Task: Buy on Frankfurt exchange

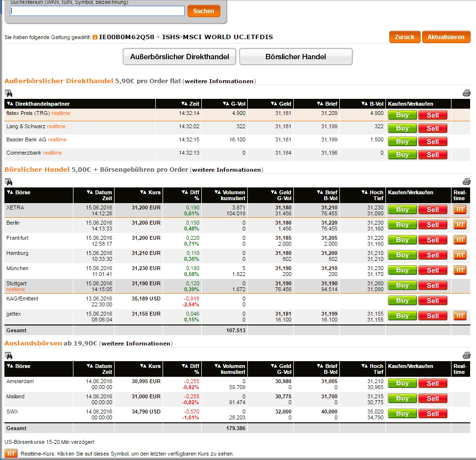Action: pos(402,240)
